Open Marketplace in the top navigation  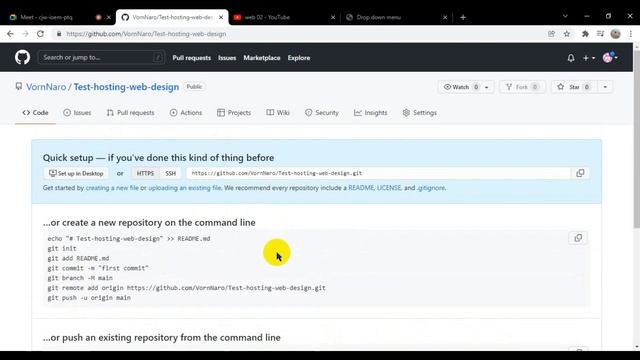[x=262, y=58]
